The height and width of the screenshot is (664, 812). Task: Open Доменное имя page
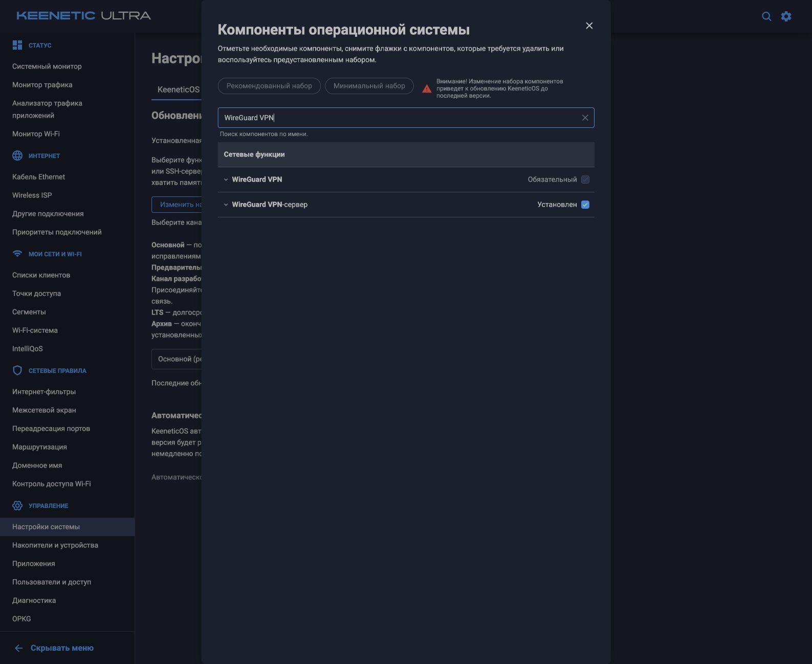click(37, 466)
